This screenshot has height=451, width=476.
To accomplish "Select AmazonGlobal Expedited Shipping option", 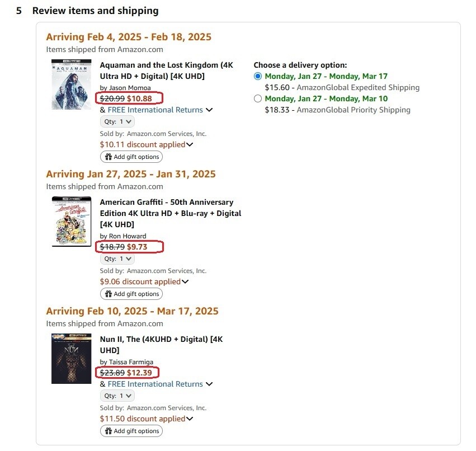I will (x=258, y=76).
